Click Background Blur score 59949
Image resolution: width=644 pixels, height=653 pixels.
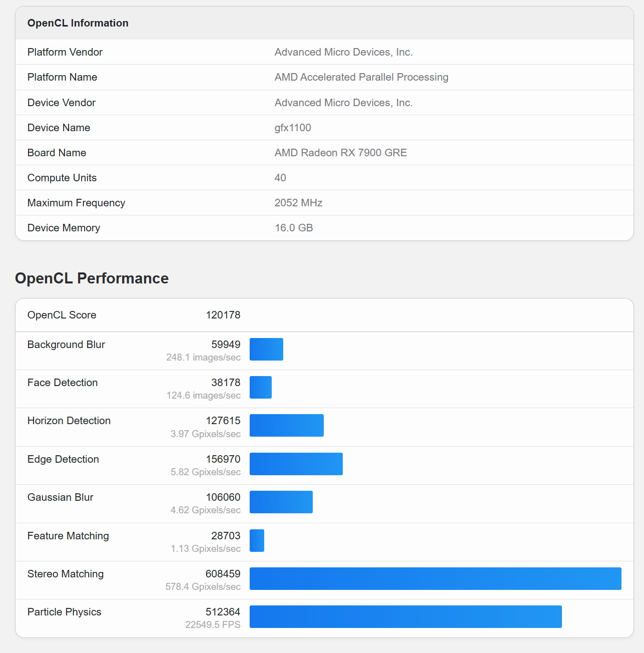(x=226, y=345)
